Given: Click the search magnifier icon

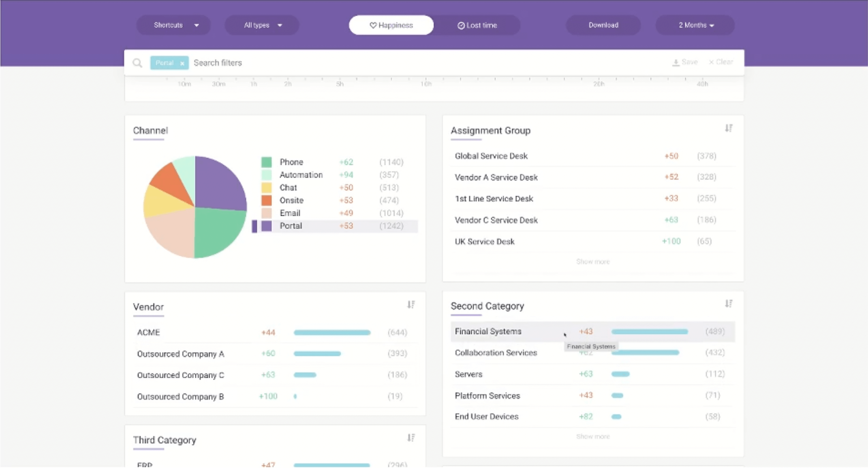Looking at the screenshot, I should coord(137,63).
